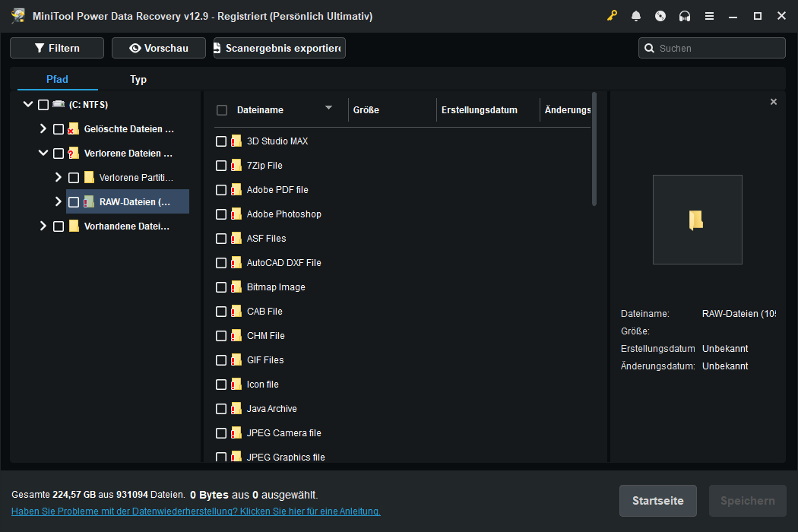Click the file list vertical scrollbar
The image size is (798, 532).
point(594,150)
